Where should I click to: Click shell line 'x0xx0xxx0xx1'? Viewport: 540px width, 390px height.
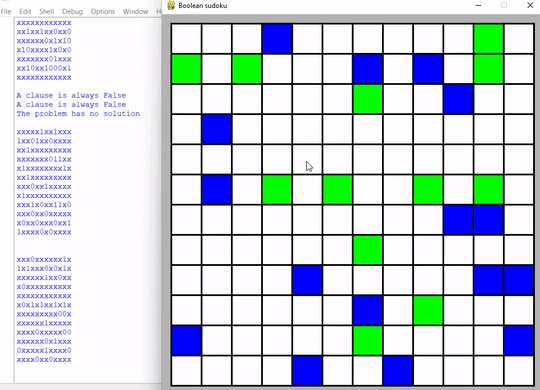pos(44,223)
